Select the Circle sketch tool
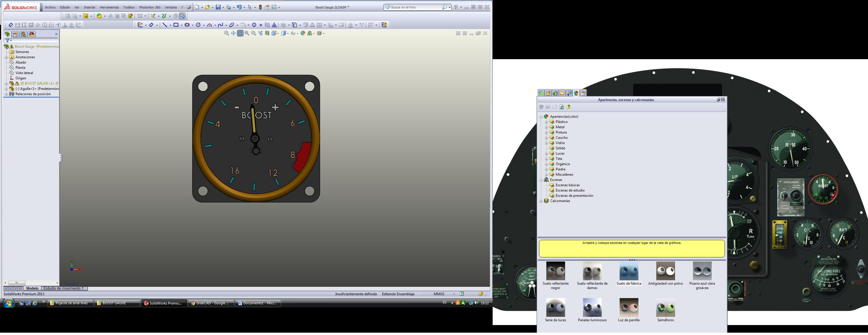This screenshot has width=868, height=335. pos(198,25)
